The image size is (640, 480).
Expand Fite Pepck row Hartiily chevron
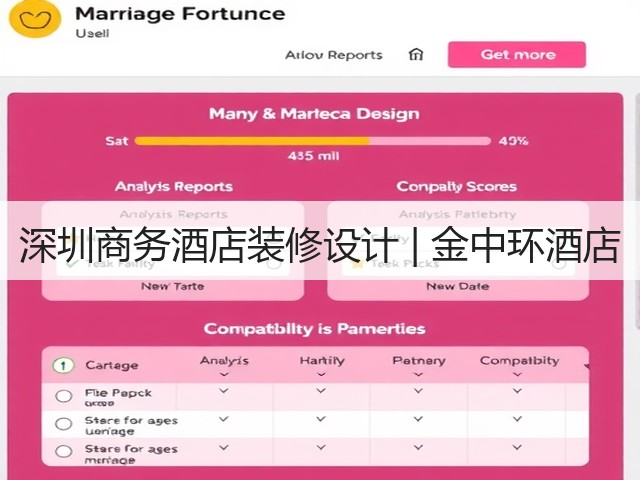coord(321,391)
